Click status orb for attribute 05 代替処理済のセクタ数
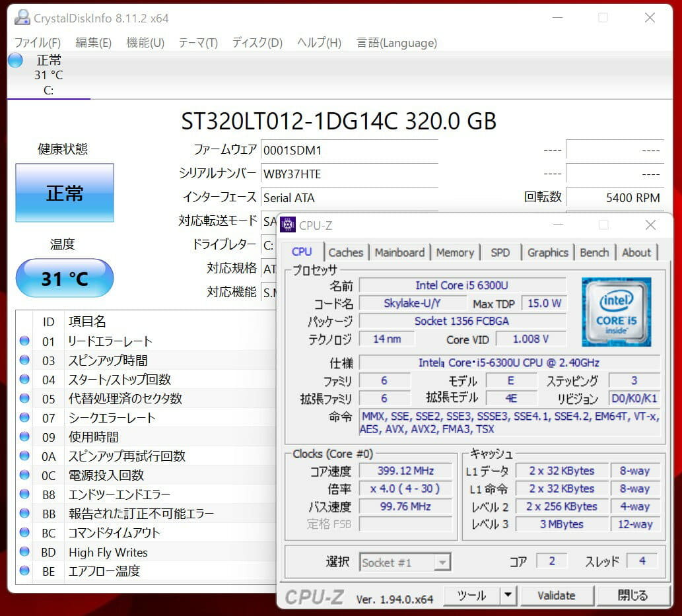This screenshot has width=682, height=616. (24, 398)
